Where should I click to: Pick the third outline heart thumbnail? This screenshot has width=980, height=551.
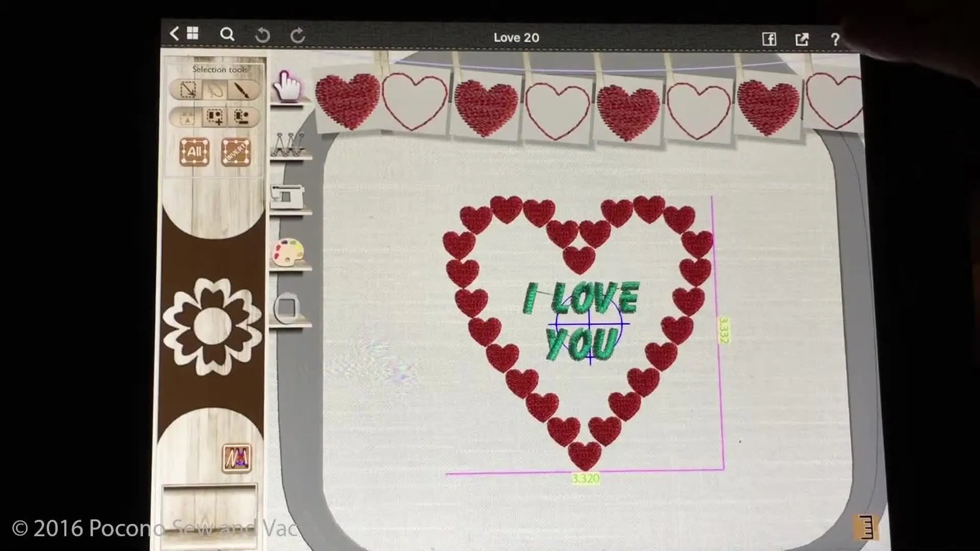coord(699,111)
